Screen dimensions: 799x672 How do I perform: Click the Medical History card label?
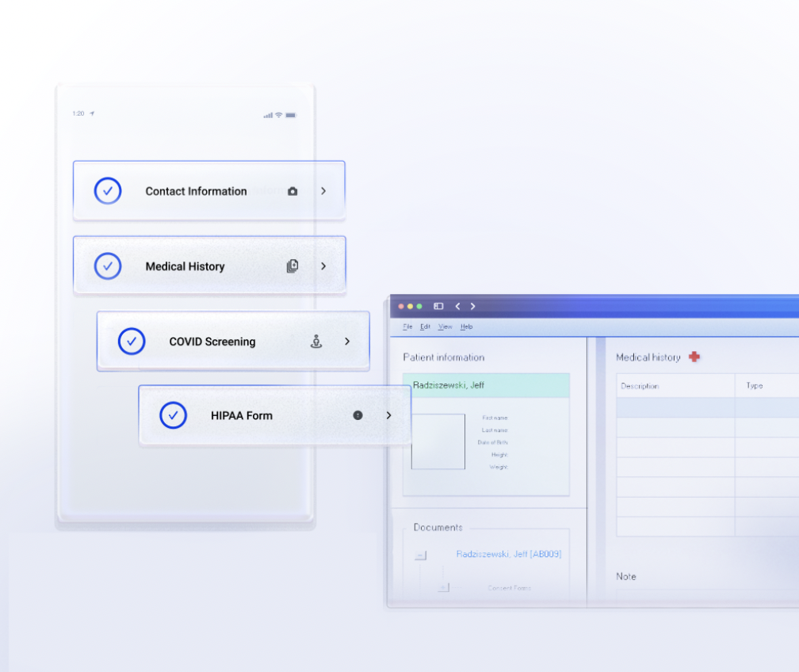click(x=185, y=266)
